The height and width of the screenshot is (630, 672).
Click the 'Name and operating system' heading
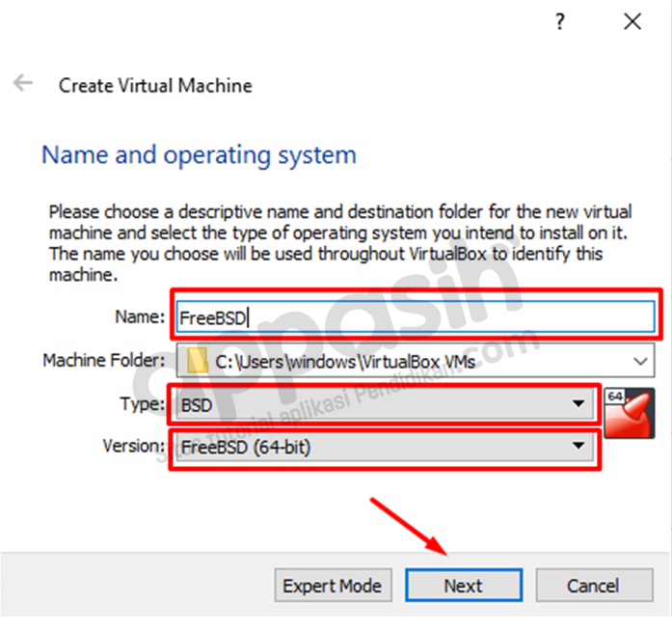point(199,155)
